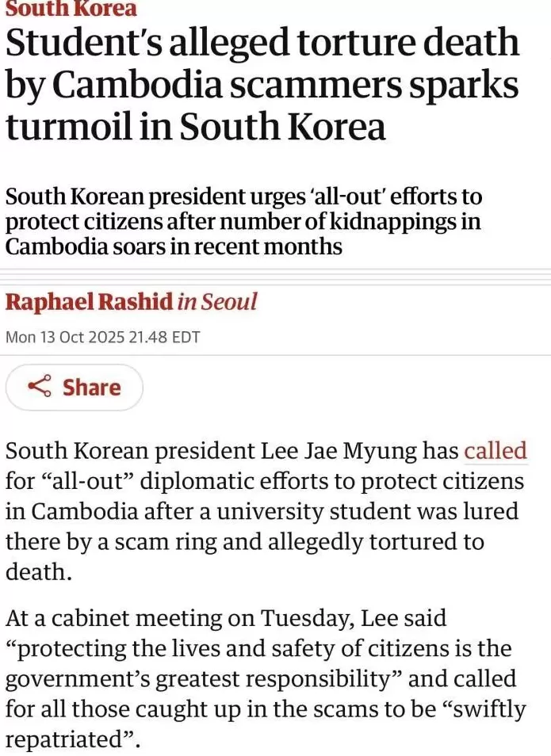Select the article headline
The image size is (551, 756).
(262, 83)
